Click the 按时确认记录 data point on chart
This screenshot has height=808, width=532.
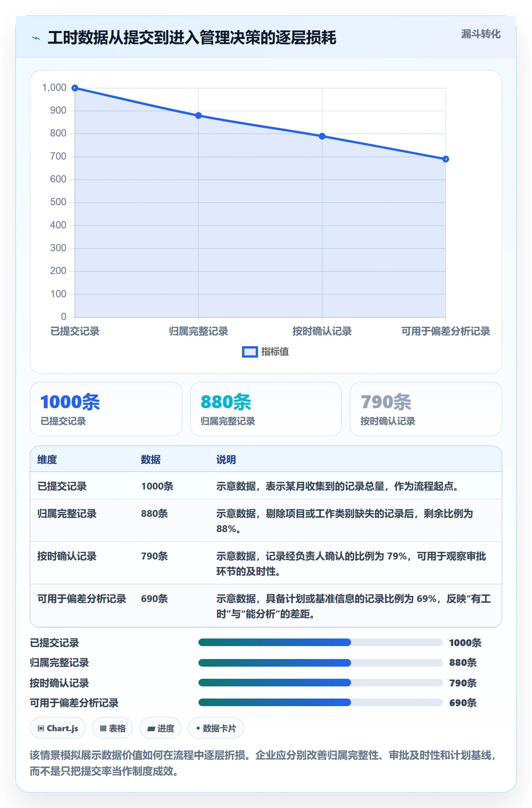322,136
